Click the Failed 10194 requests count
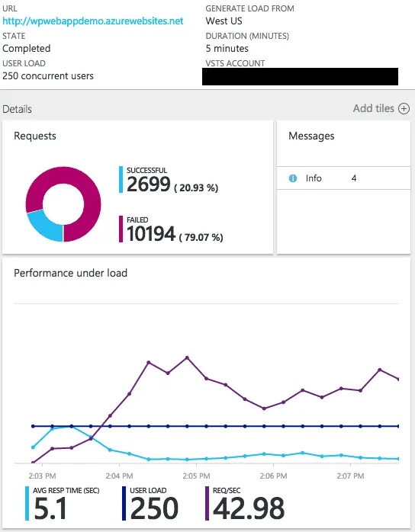The height and width of the screenshot is (532, 415). point(151,234)
